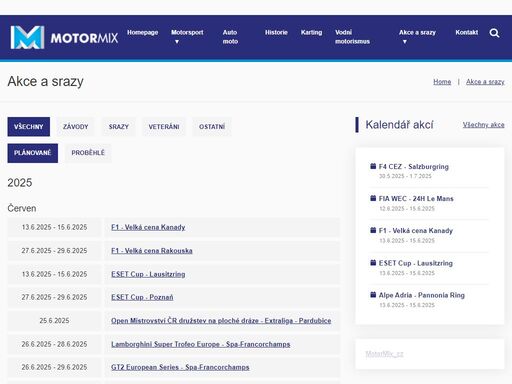Click date 26.6.2025 - 29.6.2025 cell
Viewport: 512px width, 384px height.
coord(54,367)
